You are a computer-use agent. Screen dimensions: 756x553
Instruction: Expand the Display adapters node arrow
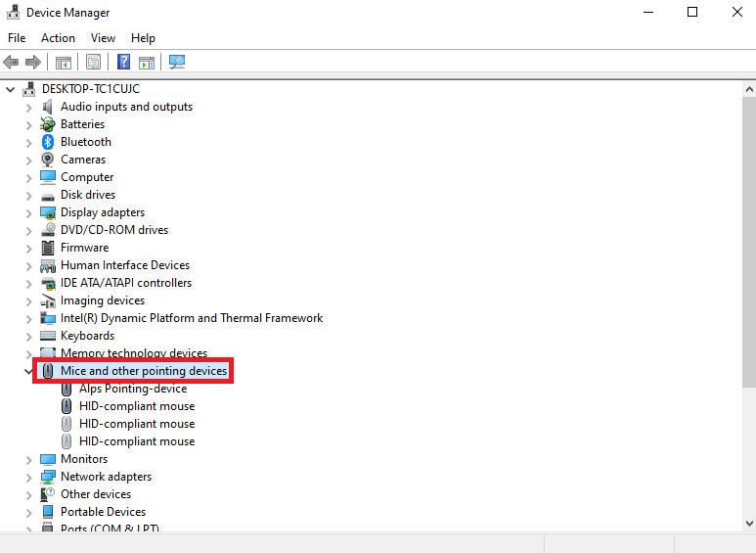[x=29, y=212]
